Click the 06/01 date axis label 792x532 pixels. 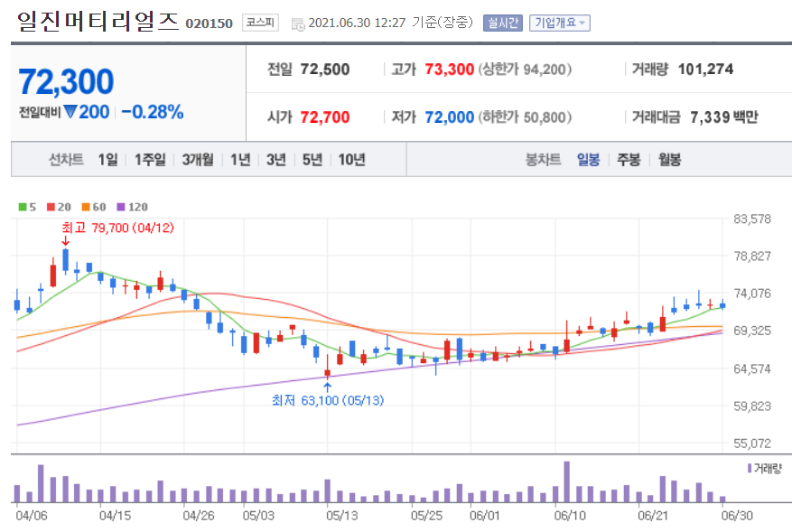point(484,516)
